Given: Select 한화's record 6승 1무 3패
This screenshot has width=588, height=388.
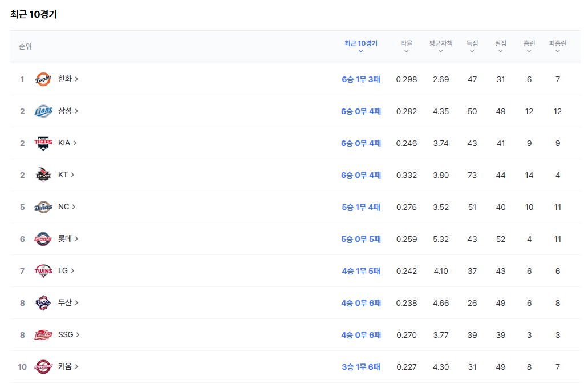Looking at the screenshot, I should tap(361, 79).
